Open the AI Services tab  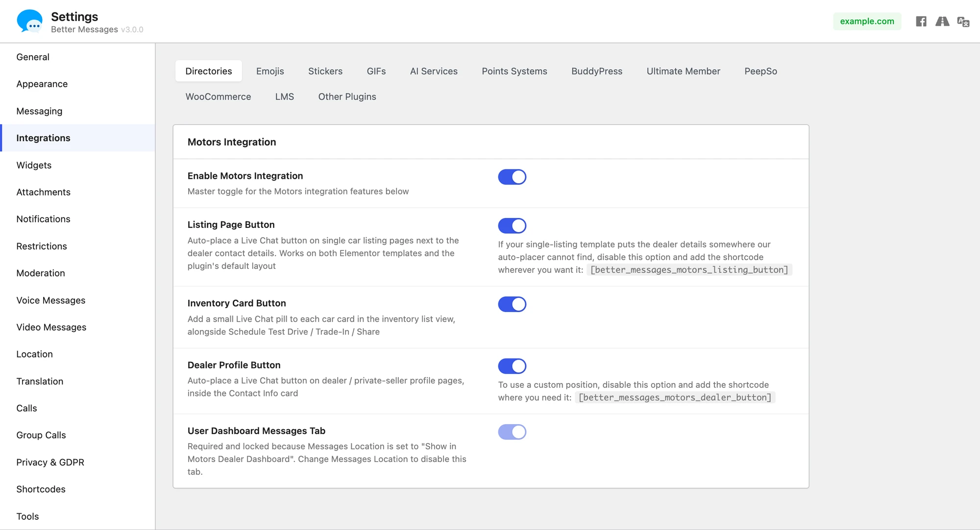tap(434, 71)
